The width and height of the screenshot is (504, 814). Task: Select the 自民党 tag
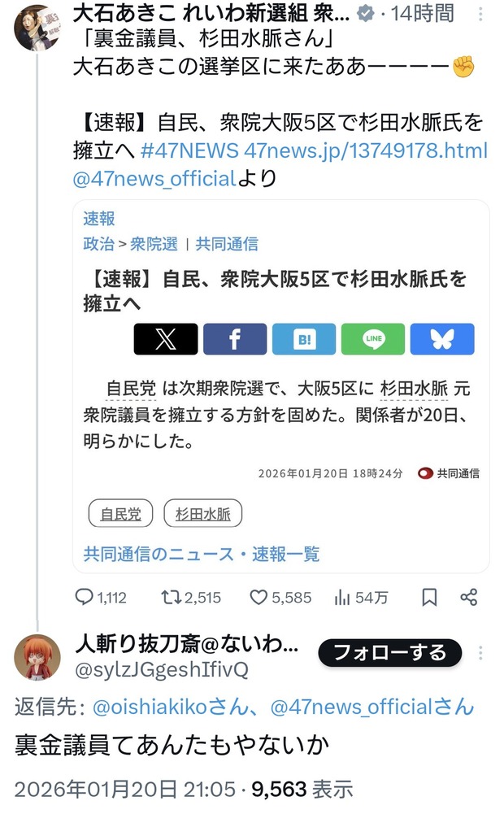click(x=120, y=513)
